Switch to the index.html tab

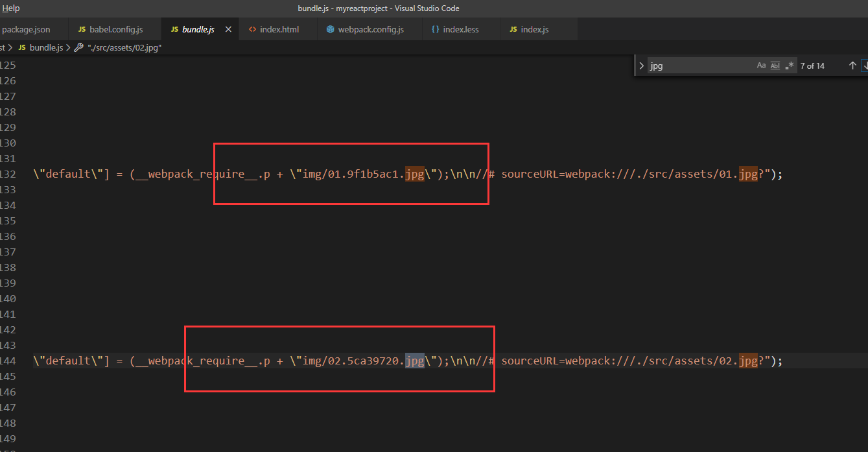(x=279, y=30)
